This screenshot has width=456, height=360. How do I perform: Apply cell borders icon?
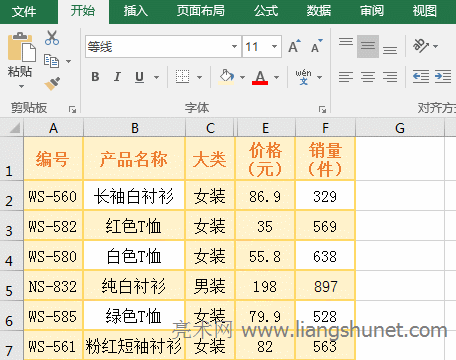click(182, 77)
